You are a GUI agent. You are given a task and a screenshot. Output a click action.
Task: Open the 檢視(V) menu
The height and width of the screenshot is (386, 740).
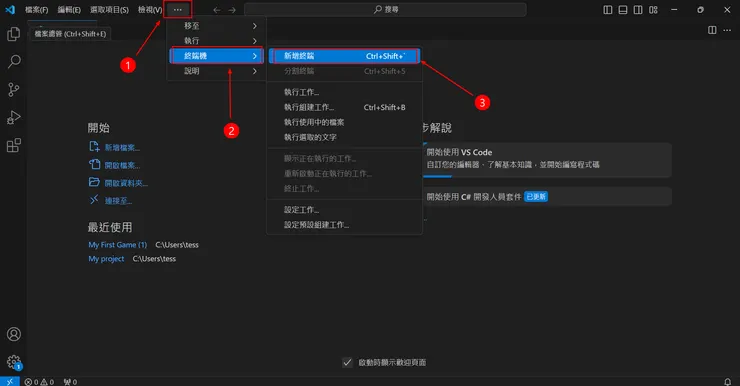150,10
